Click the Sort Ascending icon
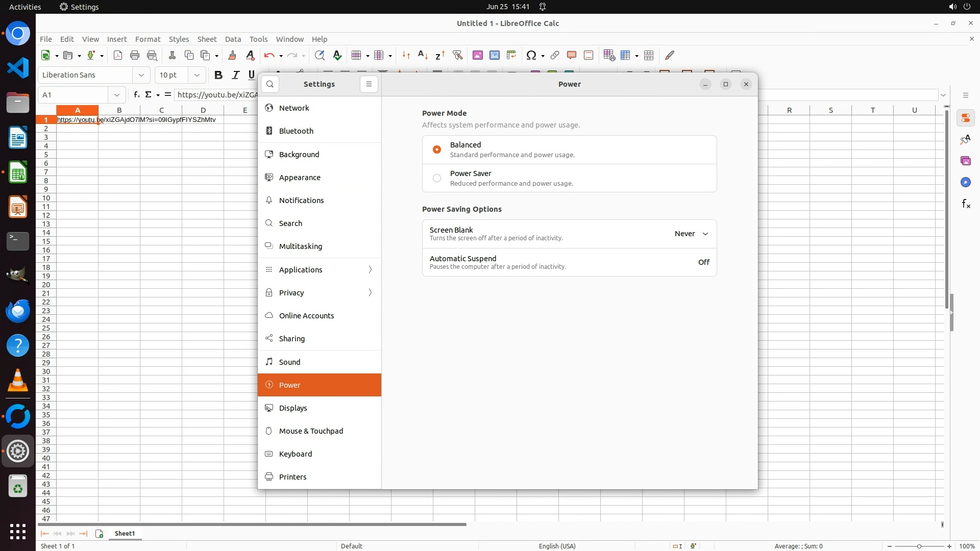This screenshot has width=980, height=551. coord(423,55)
